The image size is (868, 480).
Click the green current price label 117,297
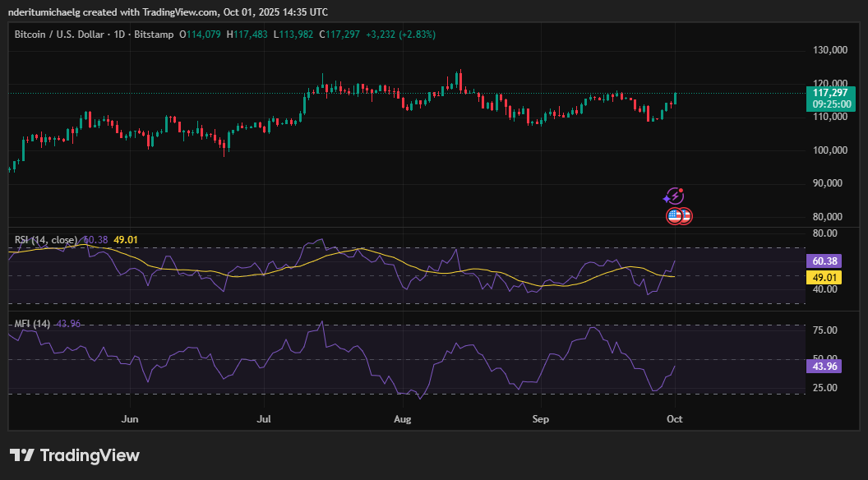(x=830, y=93)
